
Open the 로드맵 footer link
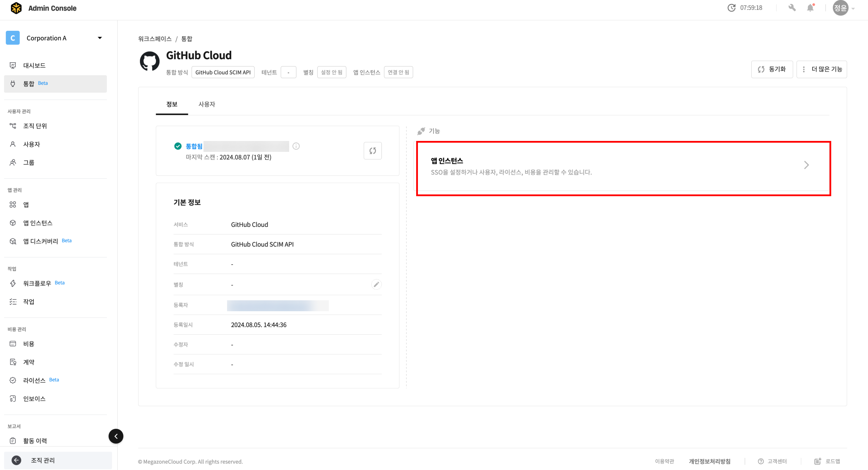click(x=827, y=461)
